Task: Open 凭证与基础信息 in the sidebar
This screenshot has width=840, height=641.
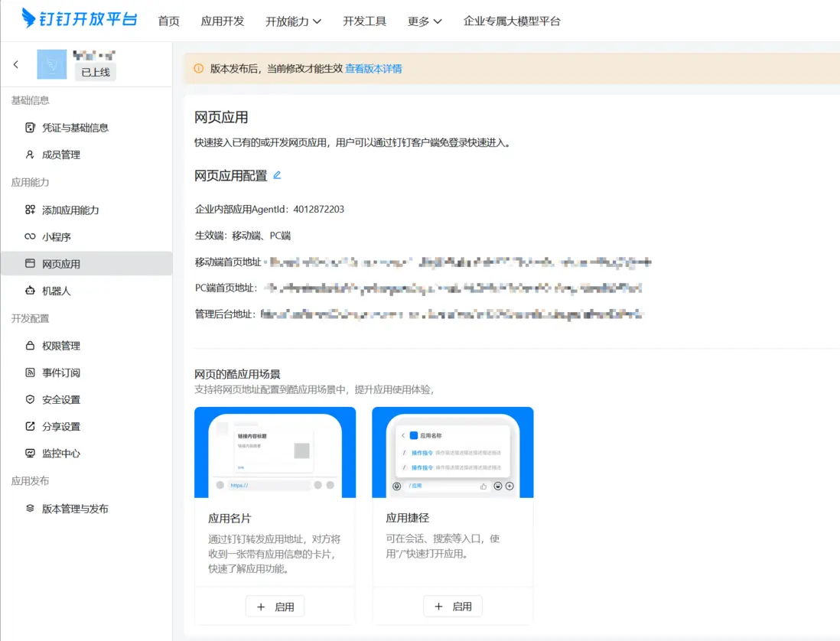Action: [x=68, y=128]
